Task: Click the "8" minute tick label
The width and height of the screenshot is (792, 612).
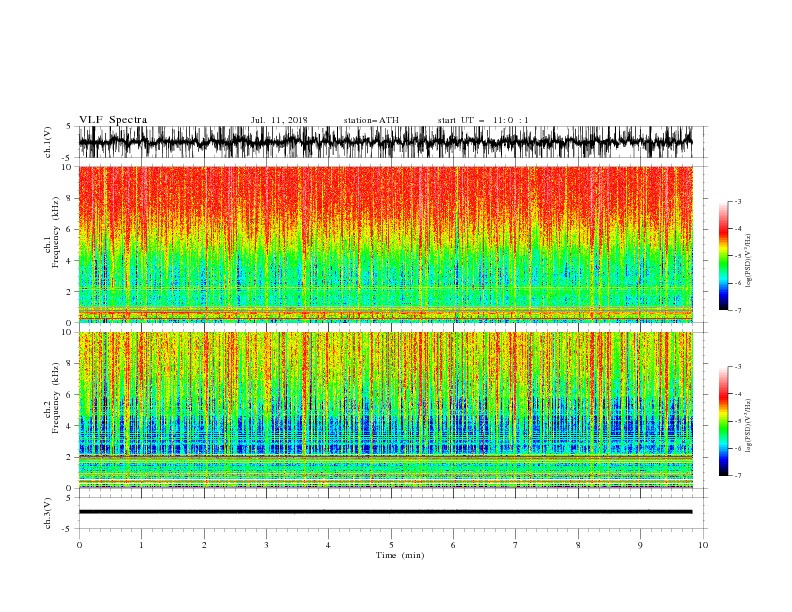Action: pyautogui.click(x=578, y=545)
